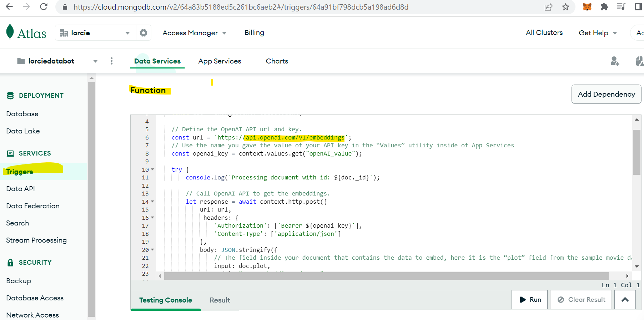Click 'Content-Type' header code line

click(x=277, y=234)
